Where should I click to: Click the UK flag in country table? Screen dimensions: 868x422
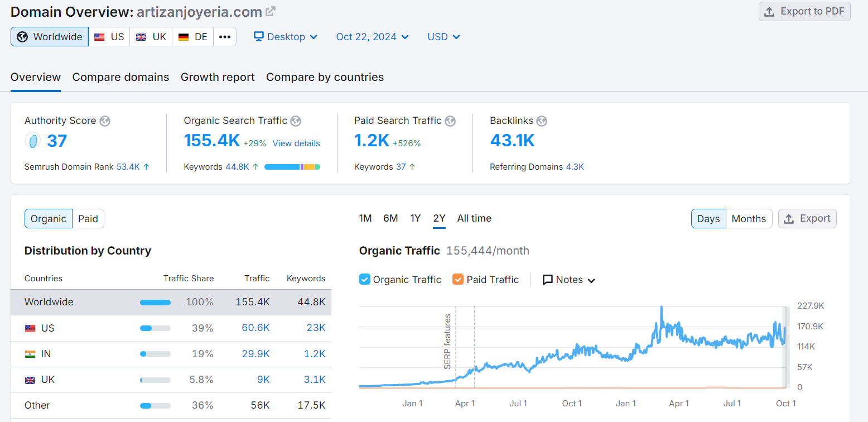coord(30,380)
